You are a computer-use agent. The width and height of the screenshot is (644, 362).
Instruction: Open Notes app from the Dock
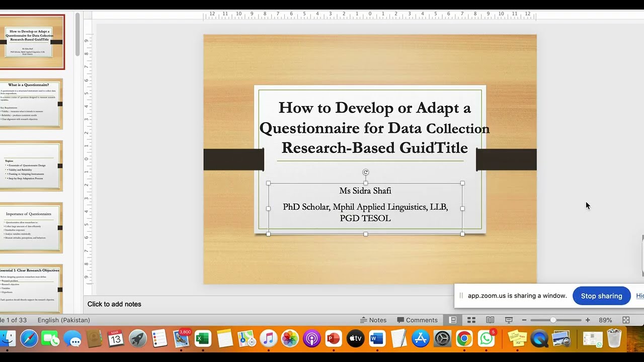coord(225,338)
